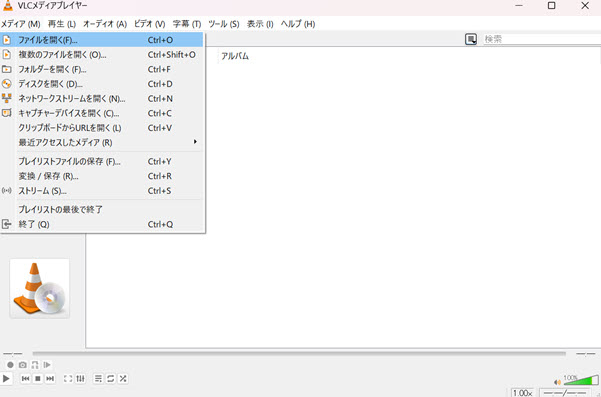Select ファイルを開く(F)... menu entry

point(102,40)
